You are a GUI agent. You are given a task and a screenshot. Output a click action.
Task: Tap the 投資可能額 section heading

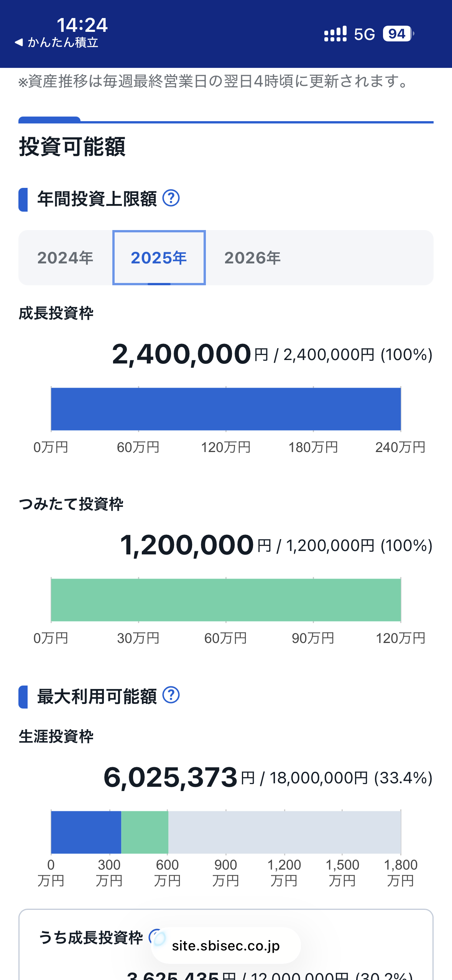[72, 146]
